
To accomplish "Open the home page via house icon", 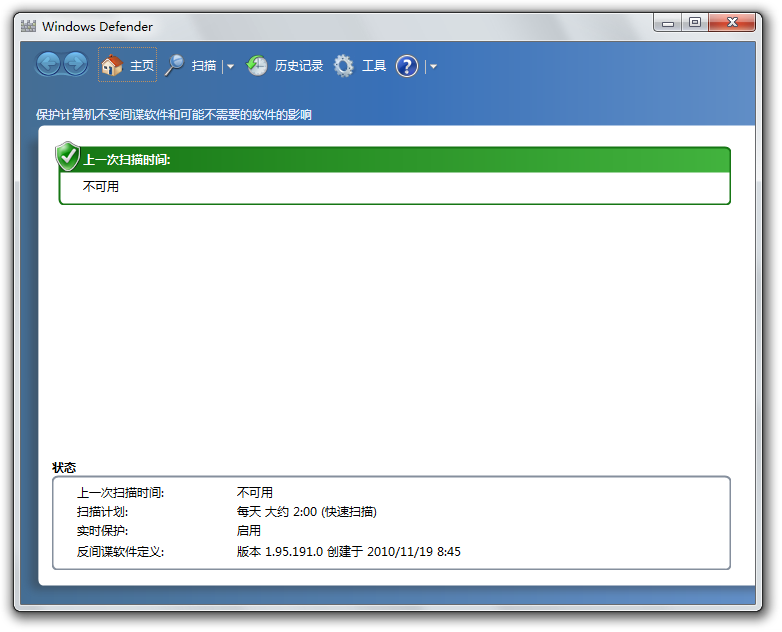I will click(x=112, y=65).
